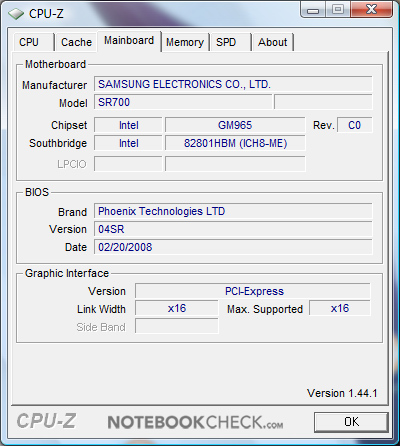Click the BIOS Version value 04SR
The width and height of the screenshot is (400, 446).
[233, 229]
